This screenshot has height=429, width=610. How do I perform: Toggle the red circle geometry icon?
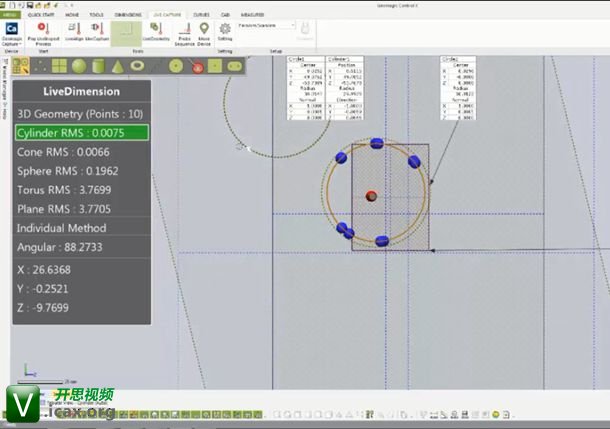point(199,67)
